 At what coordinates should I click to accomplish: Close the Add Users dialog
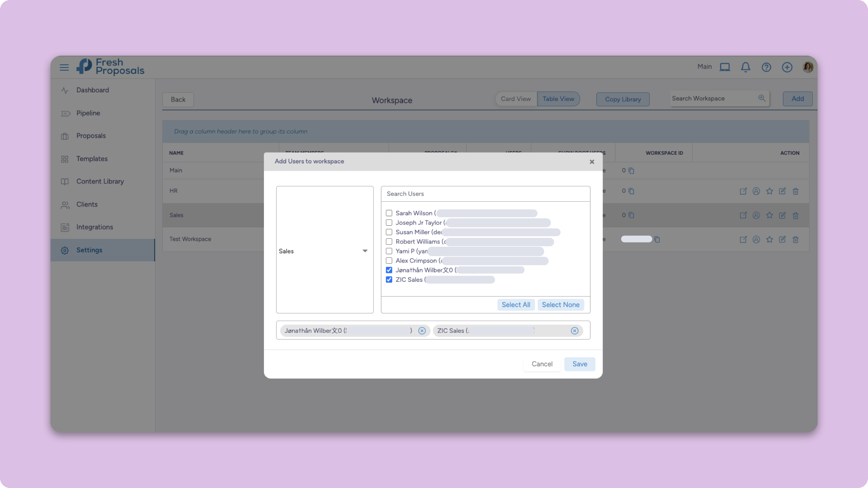coord(591,161)
